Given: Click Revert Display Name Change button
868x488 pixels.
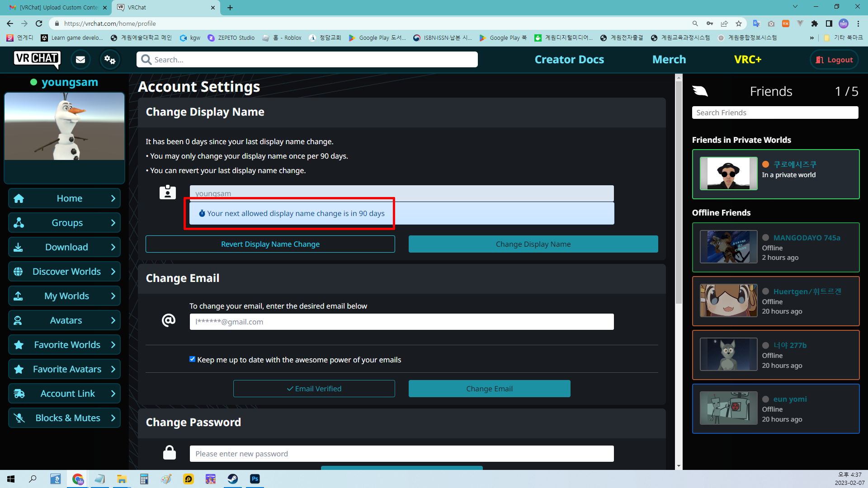Looking at the screenshot, I should (x=270, y=244).
